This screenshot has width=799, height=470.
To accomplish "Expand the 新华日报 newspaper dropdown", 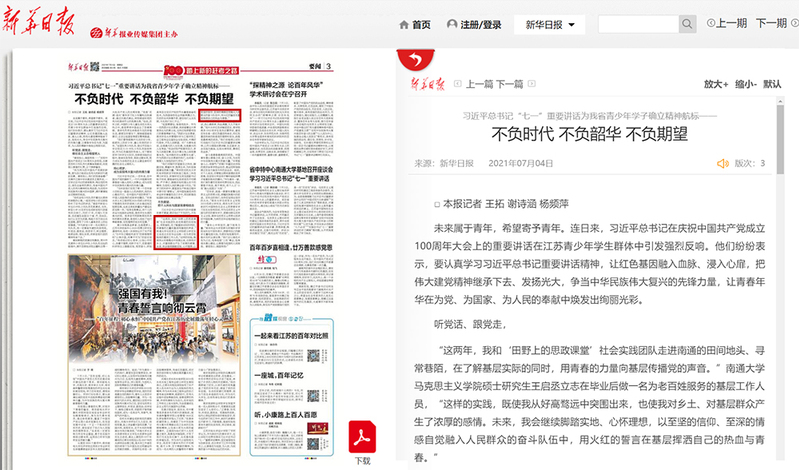I will click(x=549, y=24).
